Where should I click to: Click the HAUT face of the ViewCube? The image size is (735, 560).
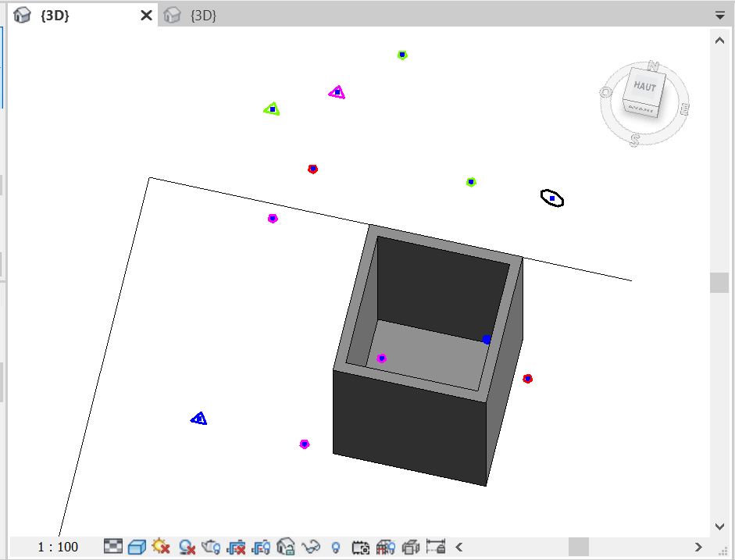[645, 87]
